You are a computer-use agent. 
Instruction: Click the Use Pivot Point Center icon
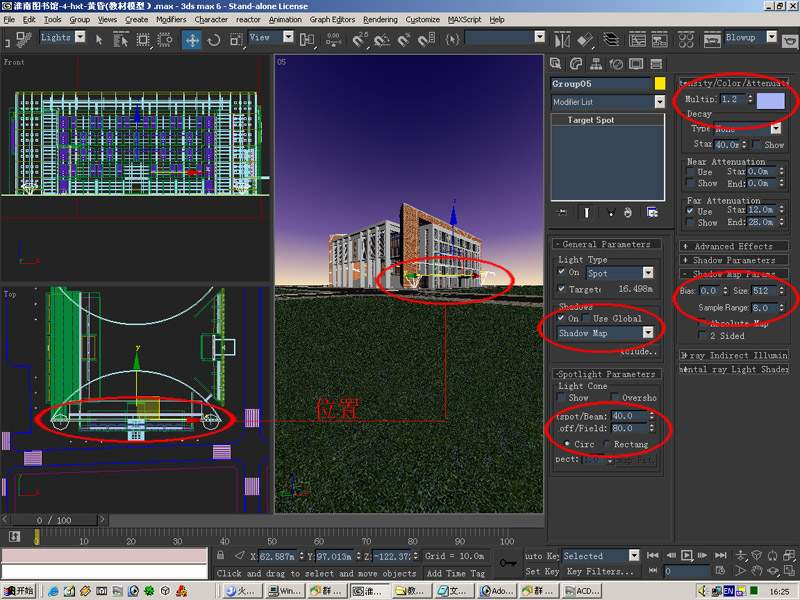tap(307, 40)
